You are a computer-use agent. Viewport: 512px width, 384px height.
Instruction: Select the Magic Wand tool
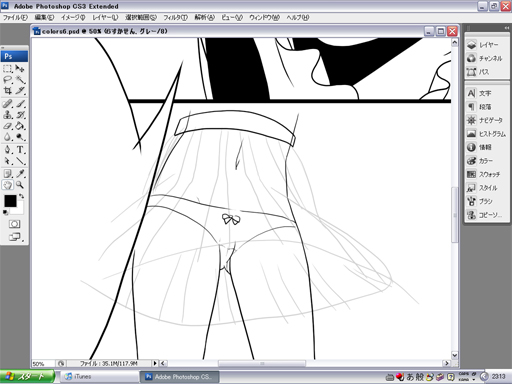(x=20, y=80)
